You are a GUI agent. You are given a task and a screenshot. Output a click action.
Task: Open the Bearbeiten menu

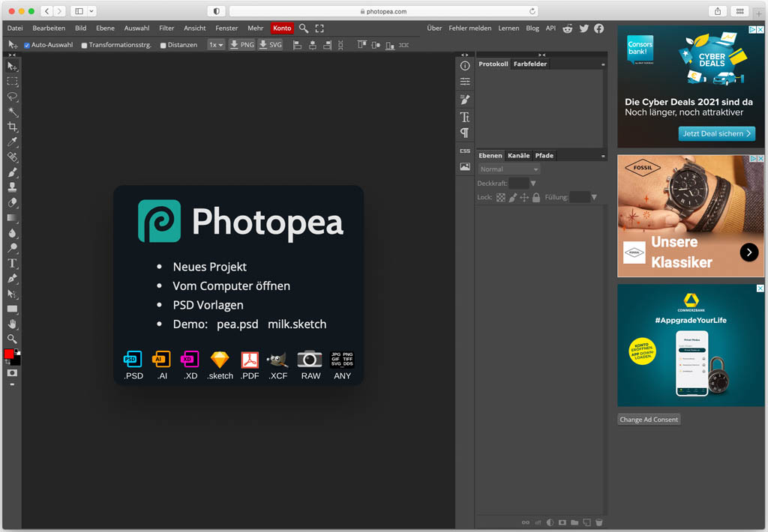49,28
